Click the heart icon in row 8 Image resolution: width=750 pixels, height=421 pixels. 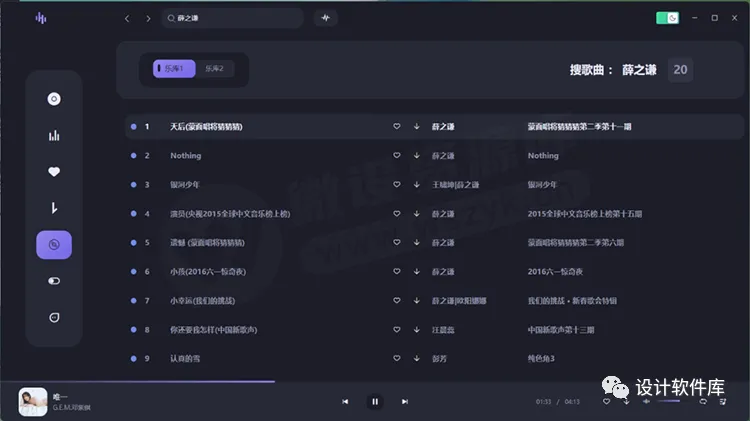coord(397,330)
